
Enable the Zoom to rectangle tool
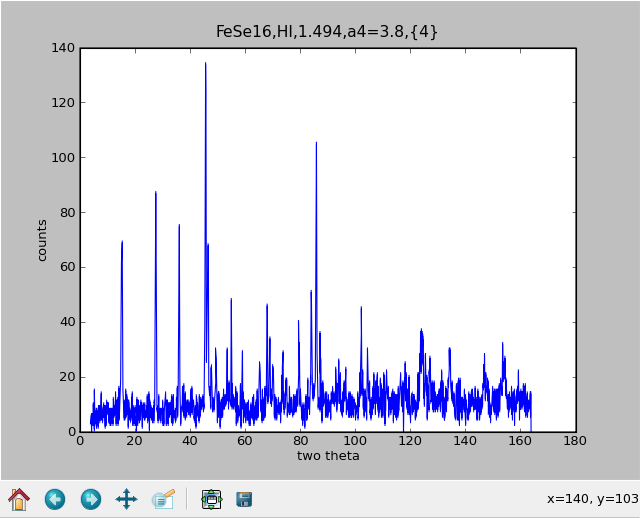coord(163,499)
